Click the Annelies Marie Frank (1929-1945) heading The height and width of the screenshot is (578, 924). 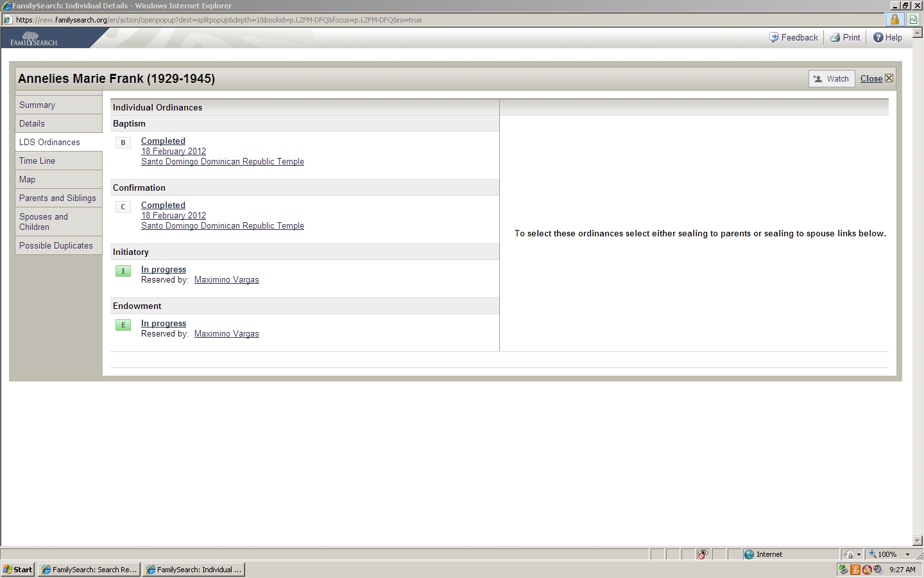pos(116,78)
